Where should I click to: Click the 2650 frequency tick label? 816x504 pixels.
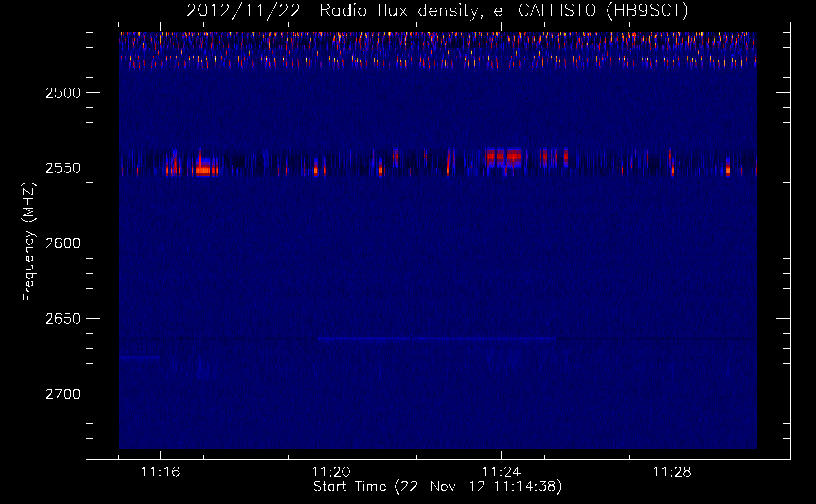point(63,319)
